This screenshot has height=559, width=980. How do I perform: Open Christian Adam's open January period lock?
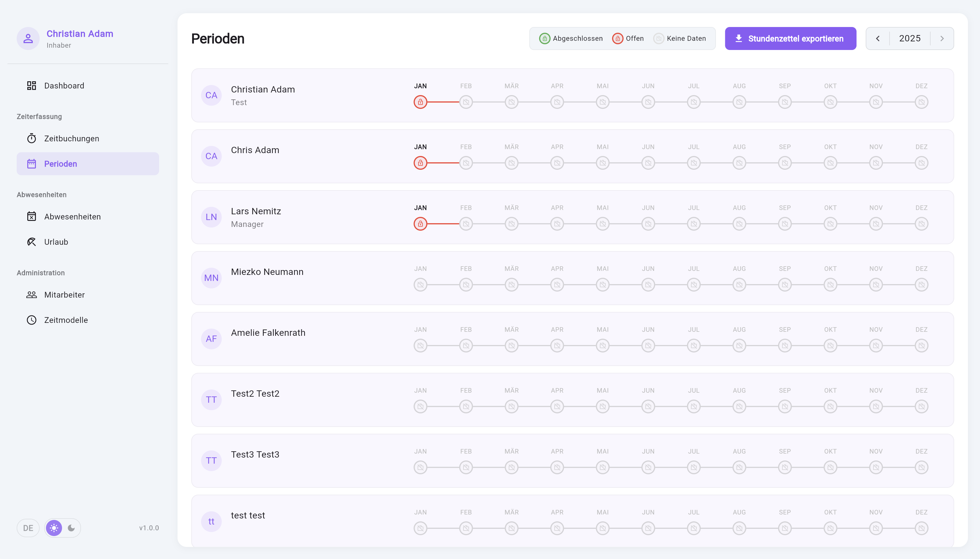pyautogui.click(x=420, y=102)
